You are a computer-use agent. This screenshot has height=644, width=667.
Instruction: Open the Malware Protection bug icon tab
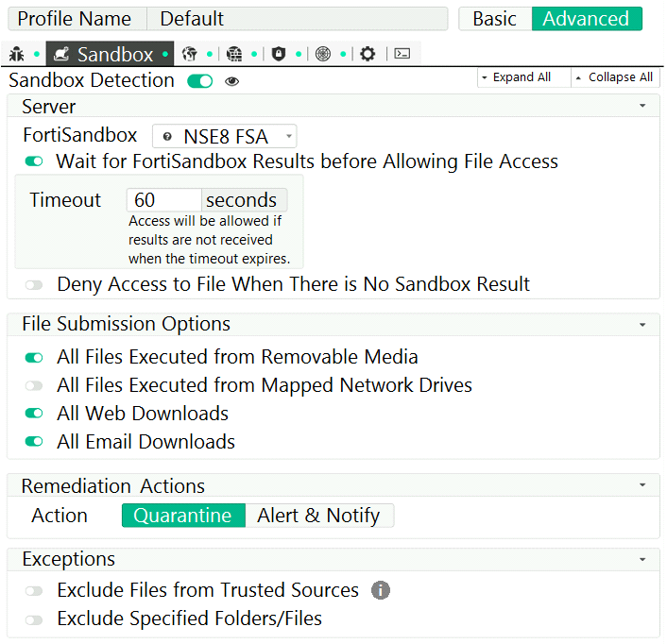click(x=17, y=54)
